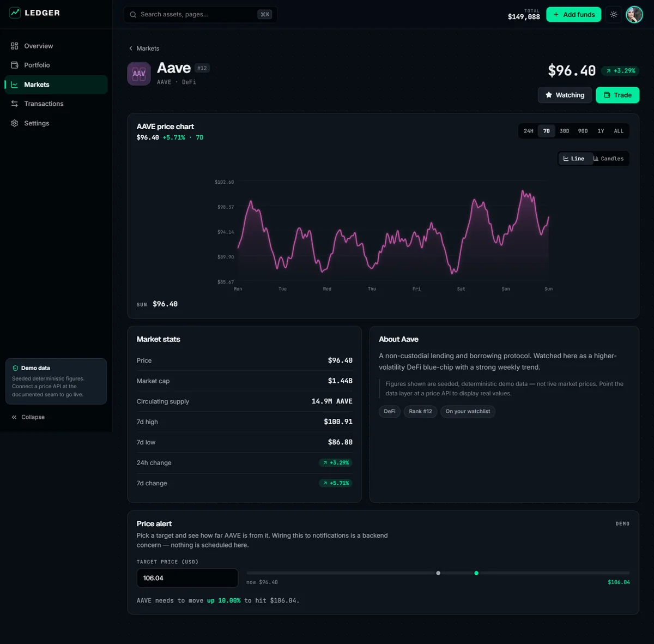Click the #12 rank badge by Aave
654x644 pixels.
[x=202, y=68]
